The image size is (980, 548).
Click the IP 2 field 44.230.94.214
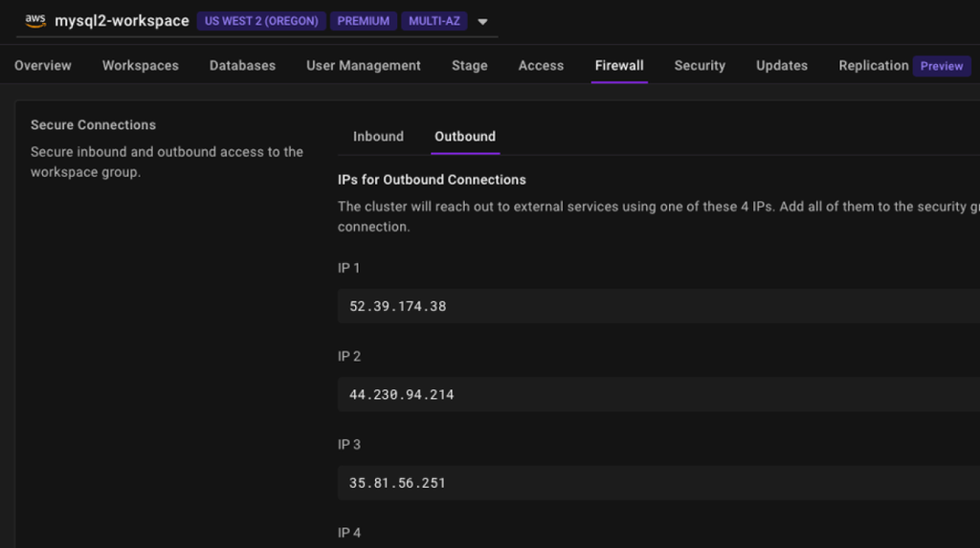click(658, 394)
